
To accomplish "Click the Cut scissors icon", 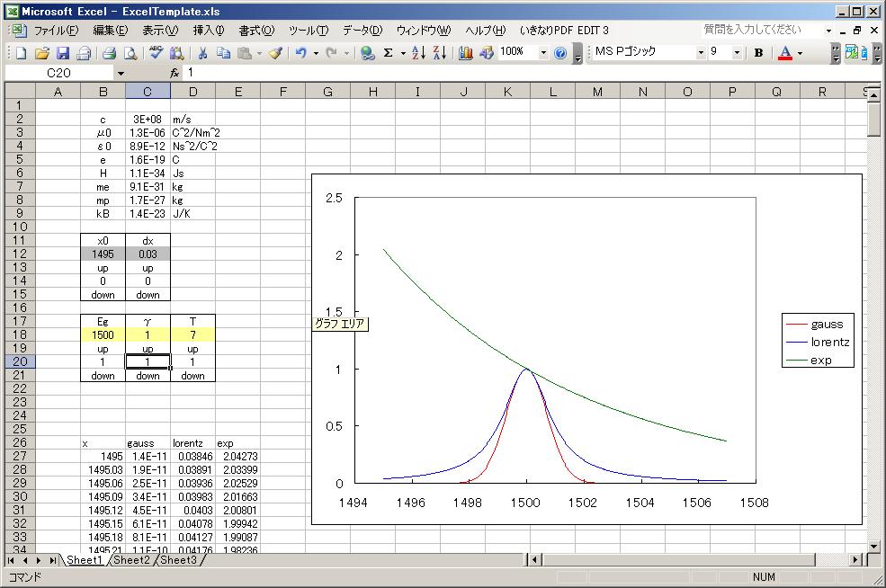I will [x=203, y=53].
